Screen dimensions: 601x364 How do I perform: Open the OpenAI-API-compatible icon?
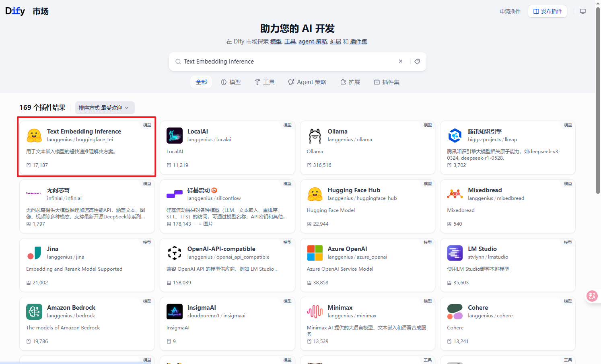pos(175,253)
